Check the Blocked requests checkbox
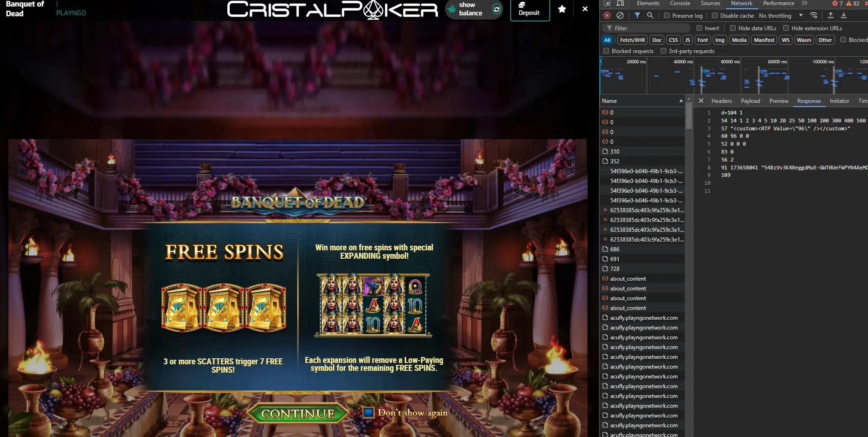 click(606, 51)
